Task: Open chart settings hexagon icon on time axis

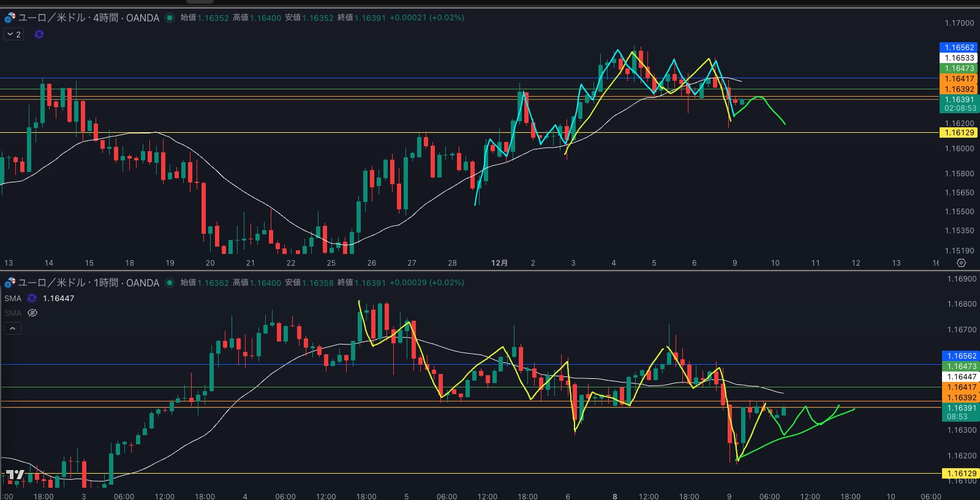Action: [961, 263]
